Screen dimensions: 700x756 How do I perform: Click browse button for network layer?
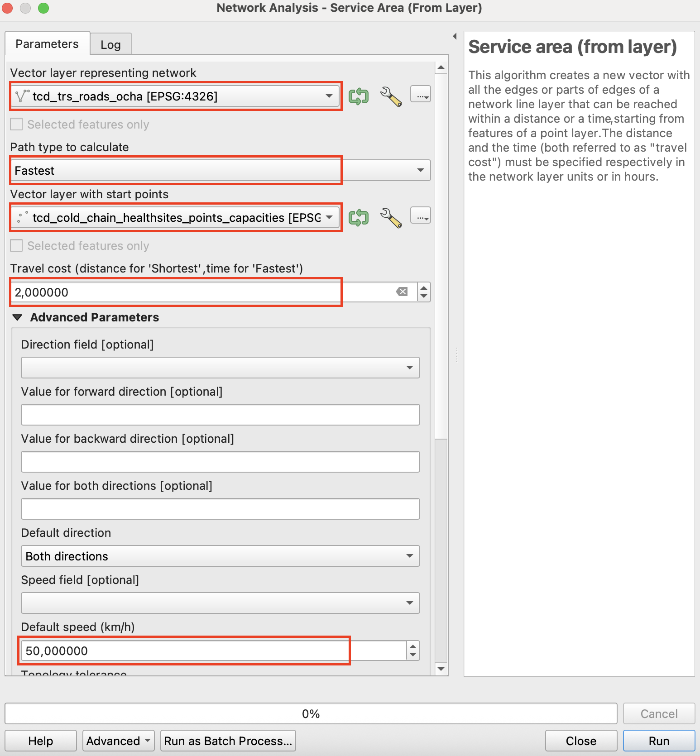point(420,94)
